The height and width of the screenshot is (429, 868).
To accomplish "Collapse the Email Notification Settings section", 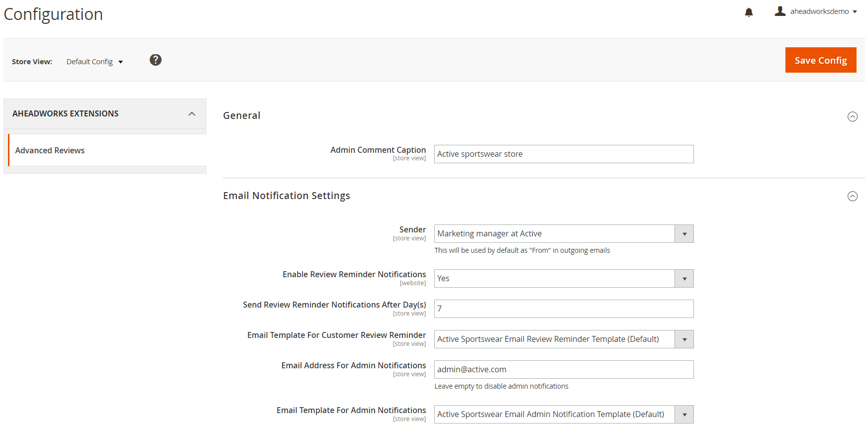I will pyautogui.click(x=853, y=196).
